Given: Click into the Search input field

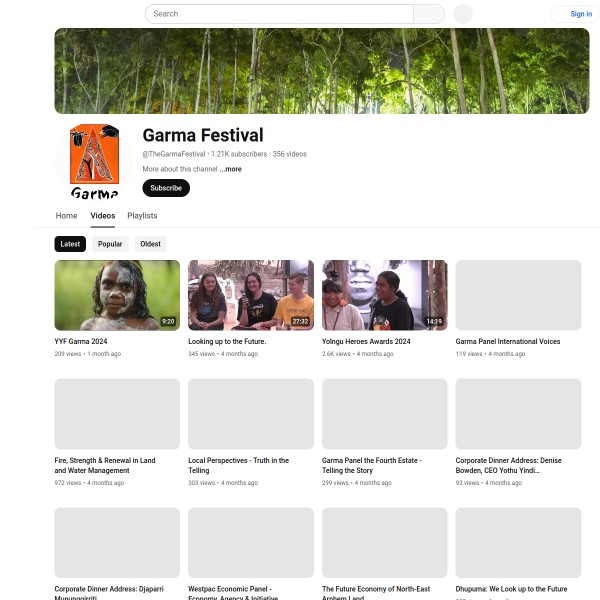Looking at the screenshot, I should (x=279, y=14).
